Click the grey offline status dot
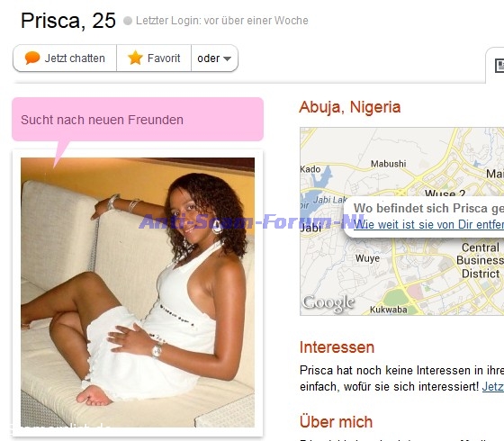Image resolution: width=504 pixels, height=441 pixels. 128,21
